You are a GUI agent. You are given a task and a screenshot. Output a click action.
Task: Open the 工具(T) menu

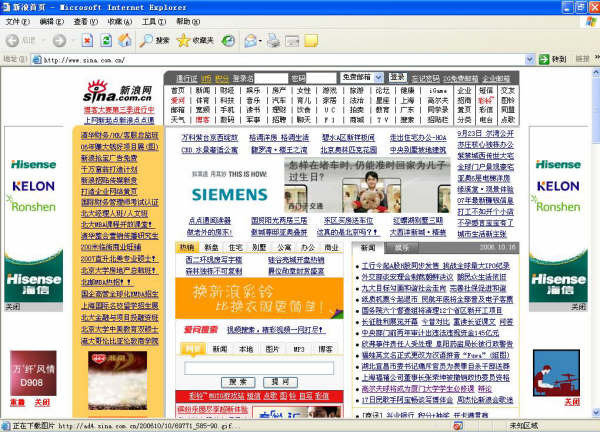[154, 22]
